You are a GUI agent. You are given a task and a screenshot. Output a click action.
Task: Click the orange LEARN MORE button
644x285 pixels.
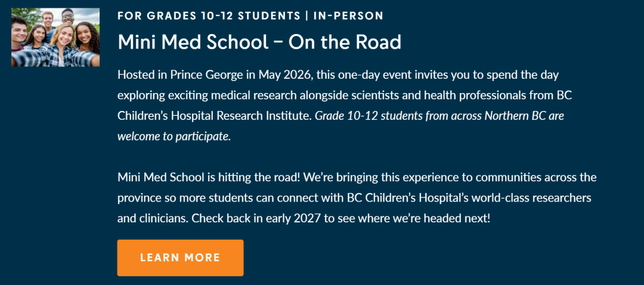click(x=180, y=258)
